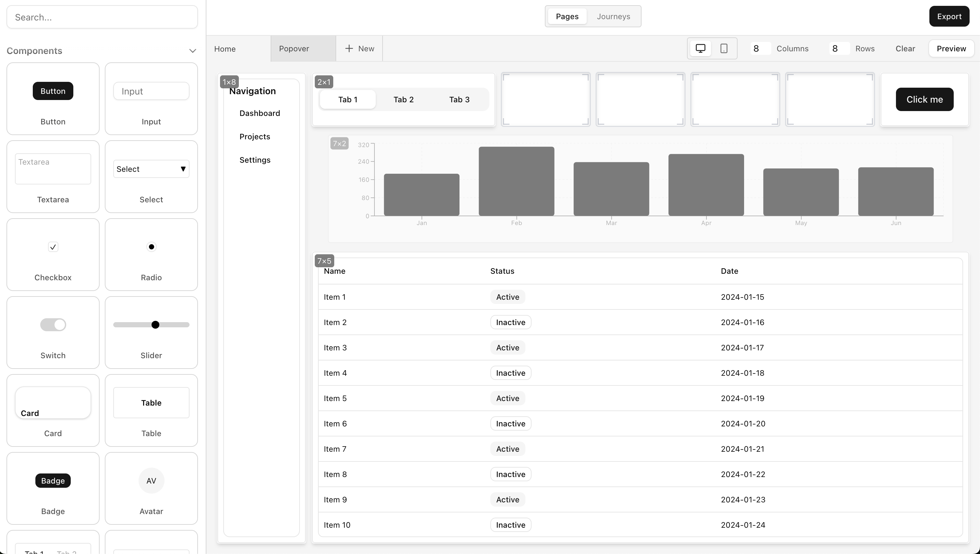Click the Radio component preview dot
980x554 pixels.
tap(152, 247)
